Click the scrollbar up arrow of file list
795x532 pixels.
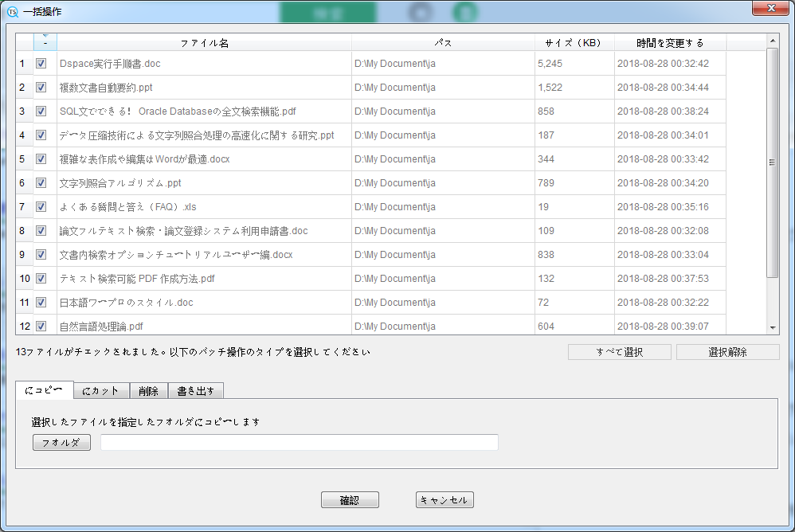click(x=772, y=40)
